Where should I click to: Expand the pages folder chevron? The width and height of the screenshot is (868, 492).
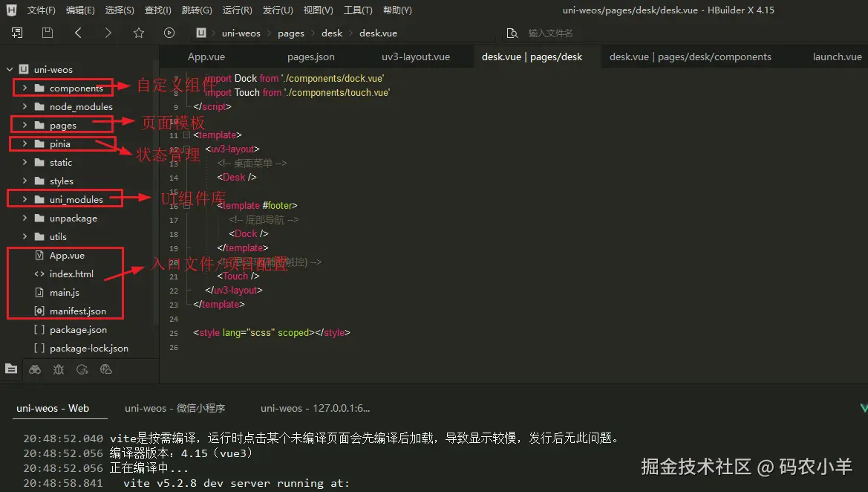[25, 125]
